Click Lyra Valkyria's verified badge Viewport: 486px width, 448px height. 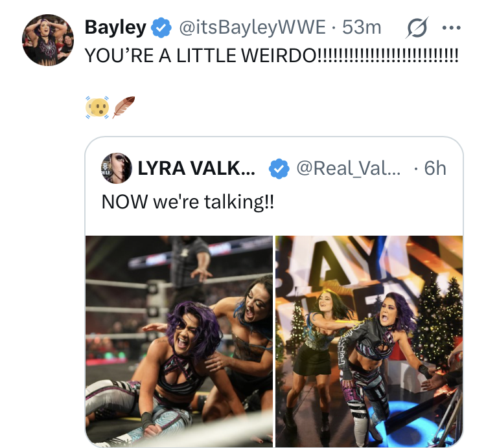279,168
